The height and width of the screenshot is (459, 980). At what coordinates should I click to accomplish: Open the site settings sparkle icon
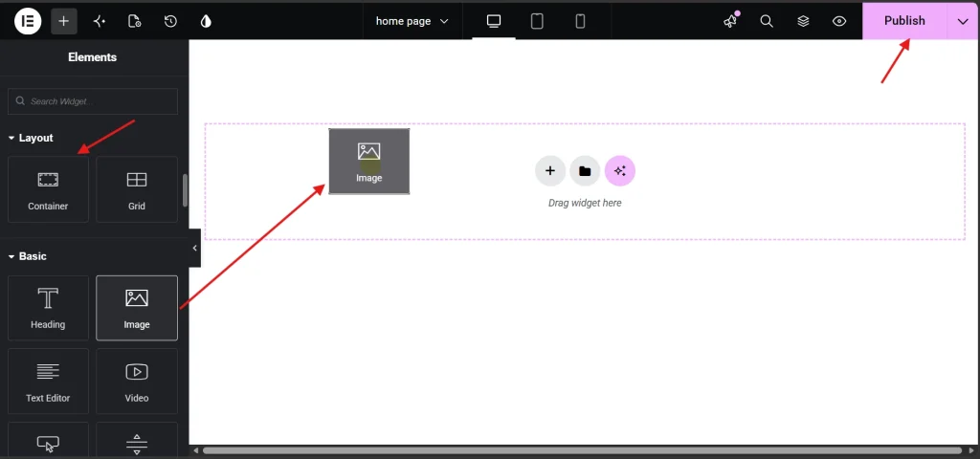coord(100,21)
